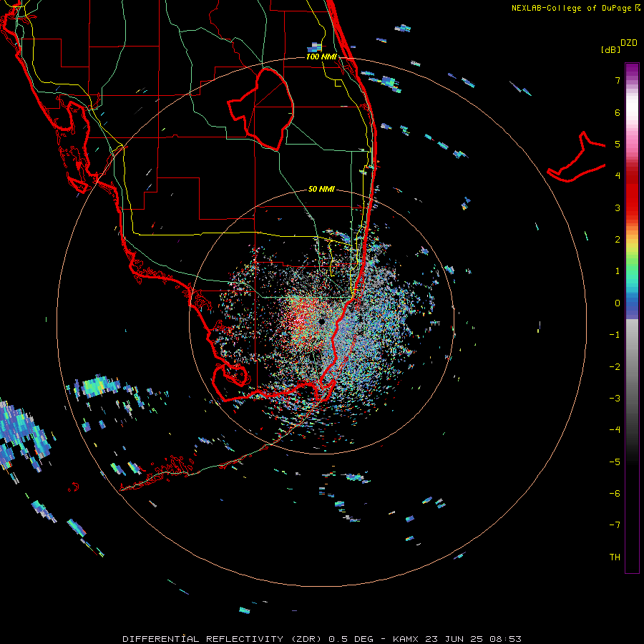Image resolution: width=644 pixels, height=644 pixels.
Task: Click the 6 dB legend value
Action: [x=618, y=112]
